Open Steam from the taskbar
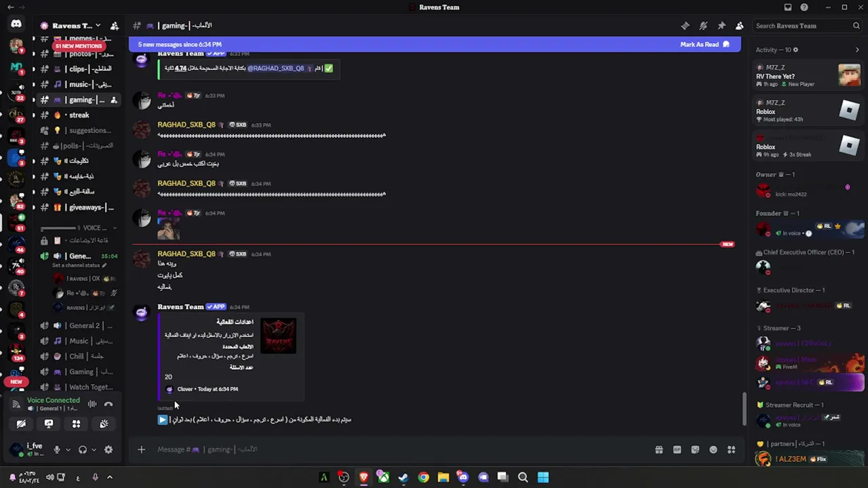Viewport: 868px width, 488px height. (x=403, y=477)
